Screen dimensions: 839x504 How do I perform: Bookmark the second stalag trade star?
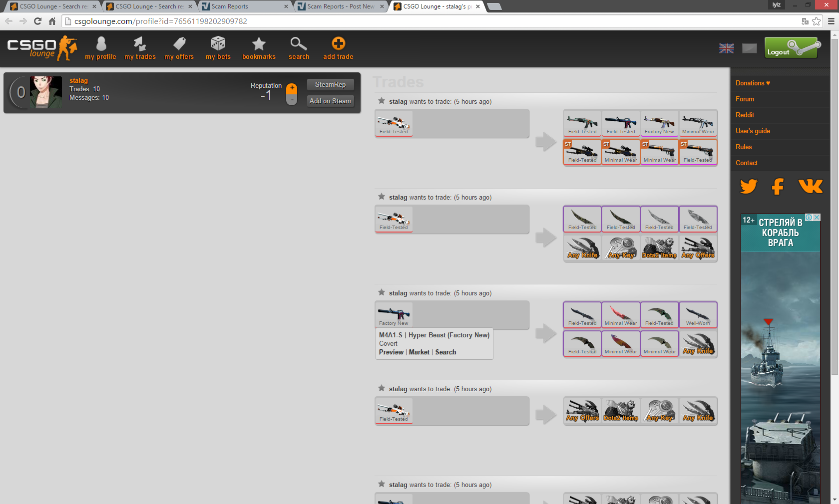(382, 197)
